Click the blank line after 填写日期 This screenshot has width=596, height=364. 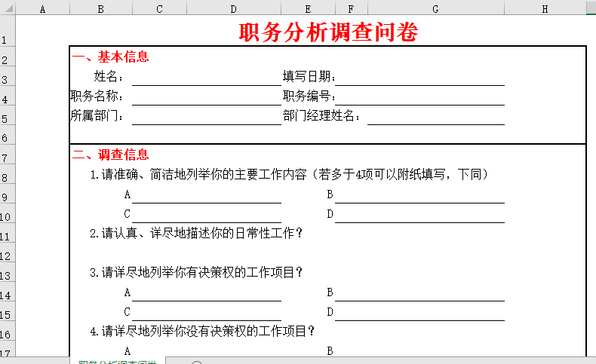point(419,77)
